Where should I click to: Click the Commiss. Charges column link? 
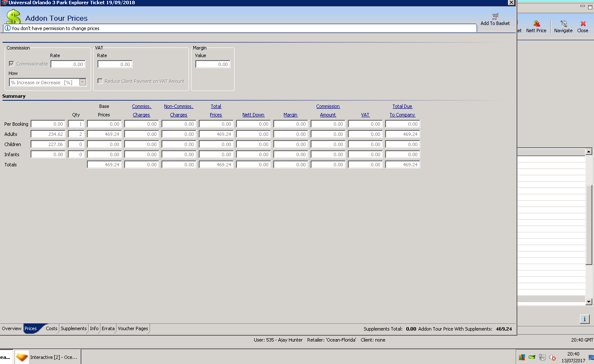pos(142,110)
